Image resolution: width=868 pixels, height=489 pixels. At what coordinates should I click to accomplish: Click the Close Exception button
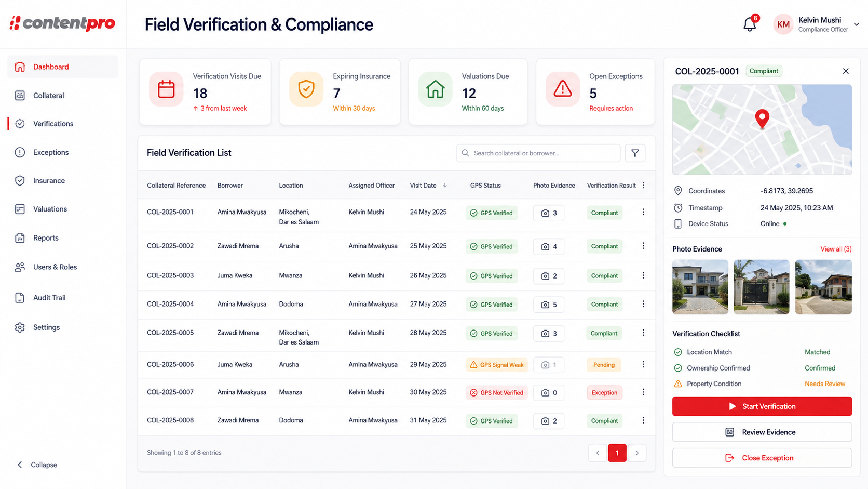point(762,458)
